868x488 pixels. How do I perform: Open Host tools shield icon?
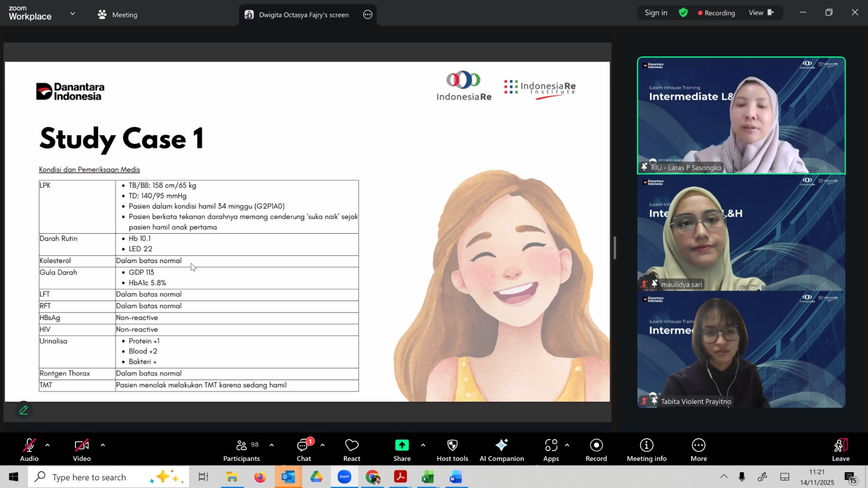(452, 445)
